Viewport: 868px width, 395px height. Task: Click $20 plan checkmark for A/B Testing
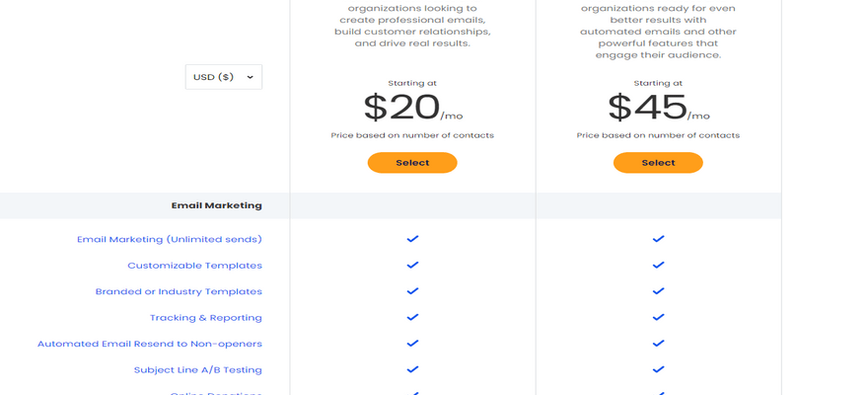(x=412, y=370)
